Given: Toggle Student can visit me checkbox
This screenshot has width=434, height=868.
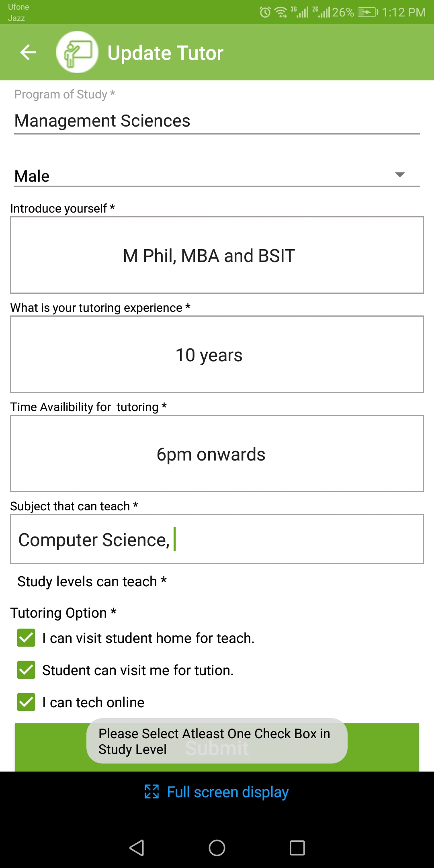Looking at the screenshot, I should [26, 670].
